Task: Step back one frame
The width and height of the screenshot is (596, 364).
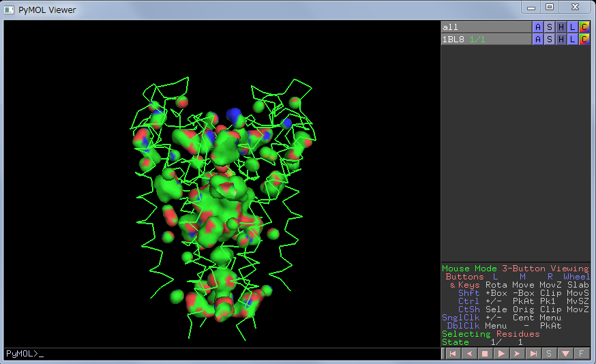Action: coord(468,354)
